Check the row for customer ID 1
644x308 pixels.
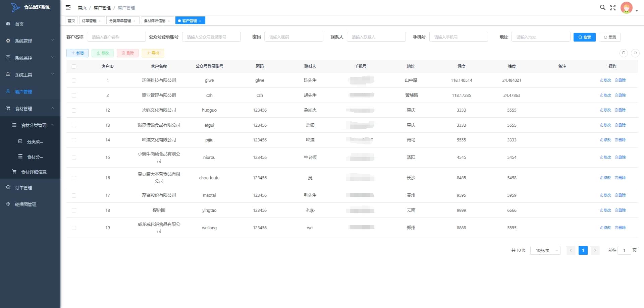(74, 80)
